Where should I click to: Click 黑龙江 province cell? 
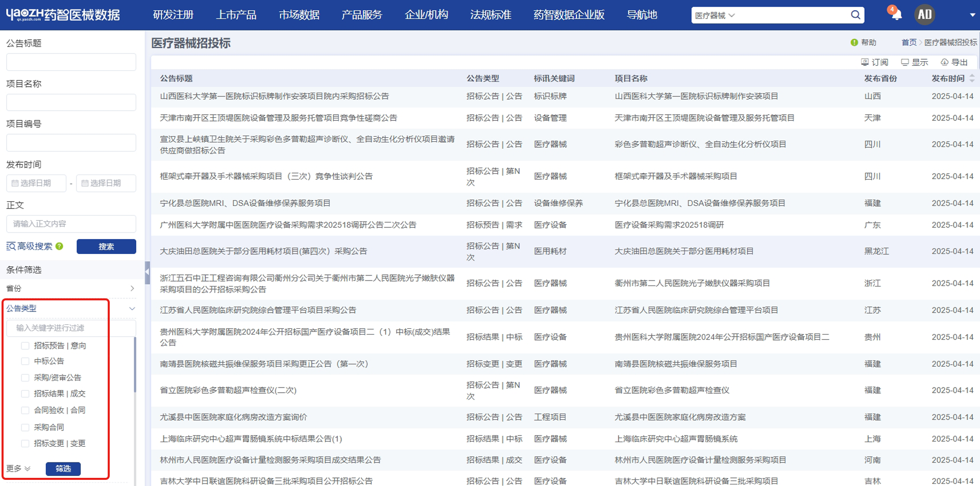[x=876, y=251]
